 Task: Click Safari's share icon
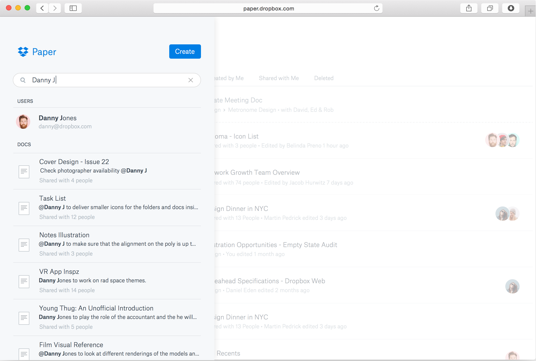point(469,8)
